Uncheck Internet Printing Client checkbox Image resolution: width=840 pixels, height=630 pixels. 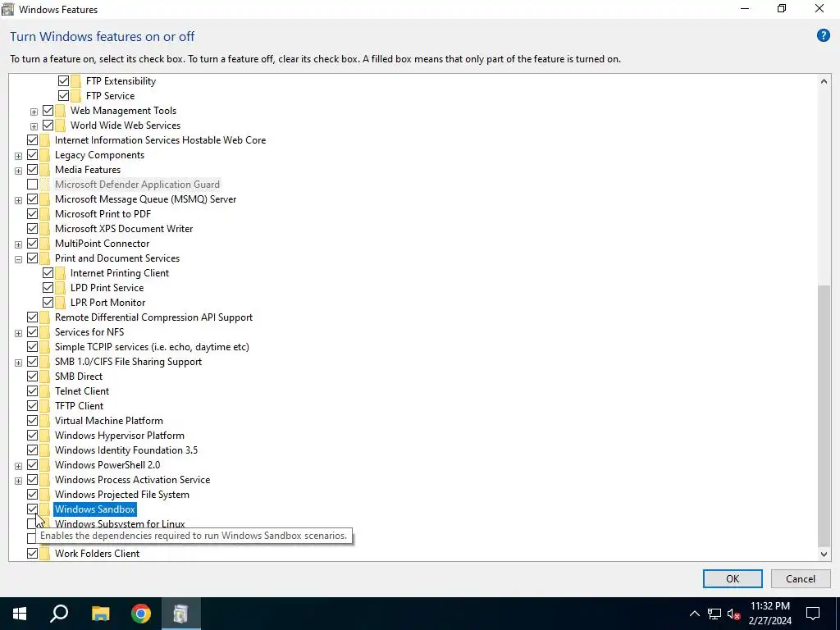coord(48,272)
